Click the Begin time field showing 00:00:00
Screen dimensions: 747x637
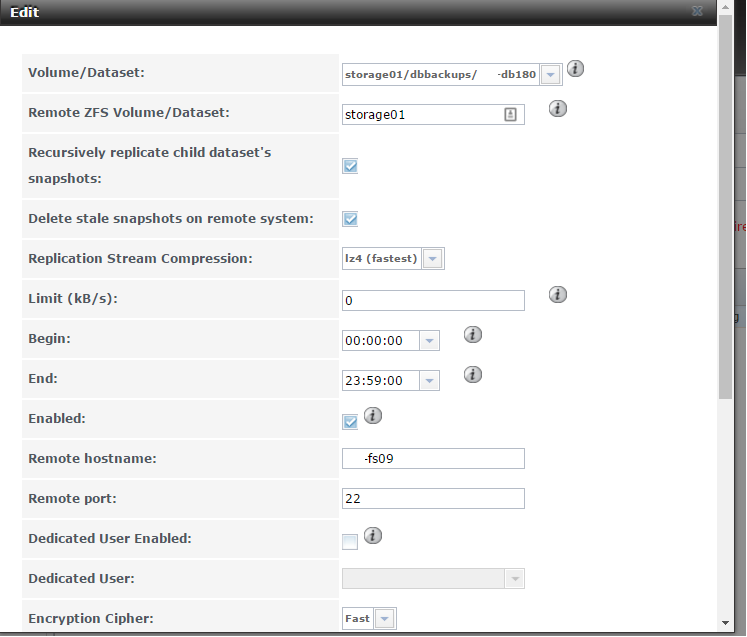(381, 341)
